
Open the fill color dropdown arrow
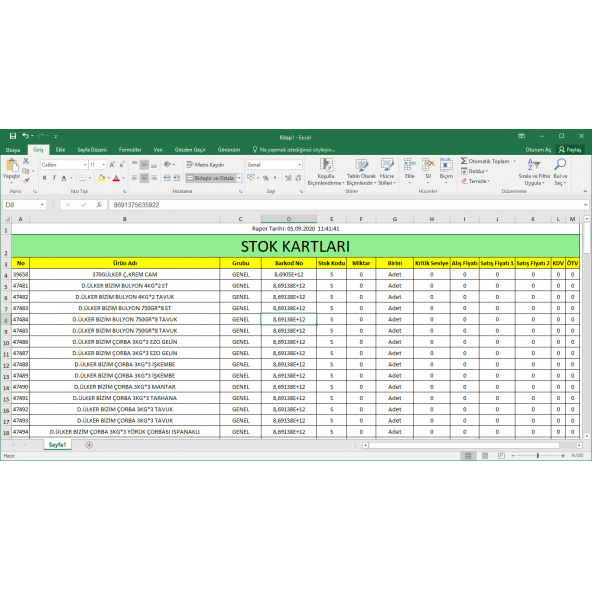pyautogui.click(x=108, y=178)
